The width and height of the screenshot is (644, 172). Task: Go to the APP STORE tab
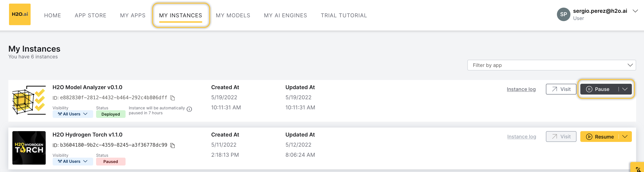[90, 15]
